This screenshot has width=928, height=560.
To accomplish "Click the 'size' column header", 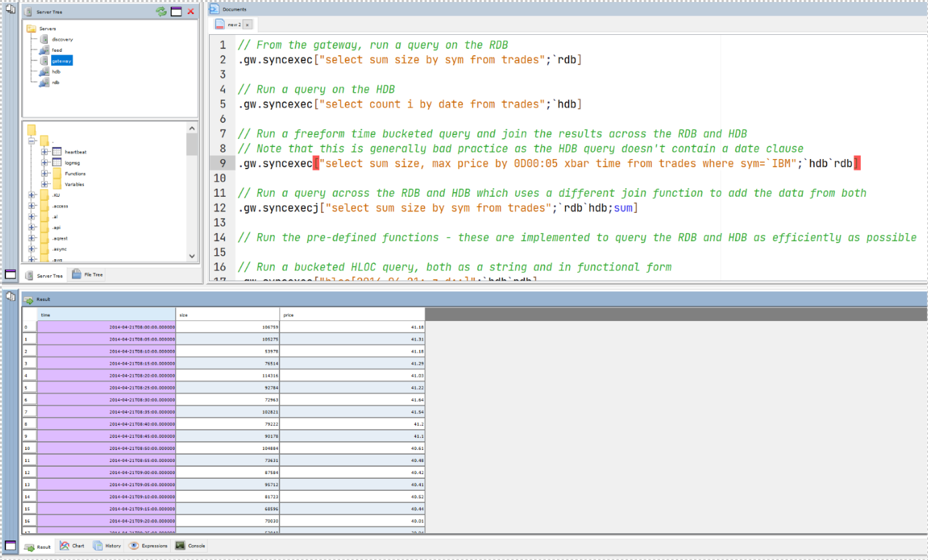I will pyautogui.click(x=228, y=314).
